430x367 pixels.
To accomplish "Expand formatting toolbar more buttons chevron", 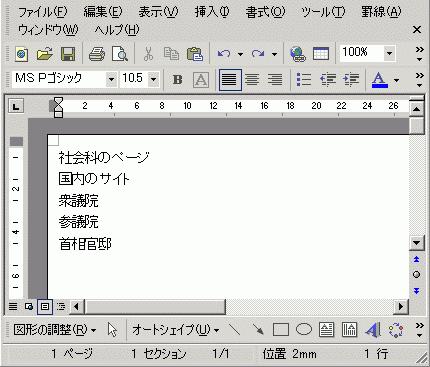I will point(420,80).
